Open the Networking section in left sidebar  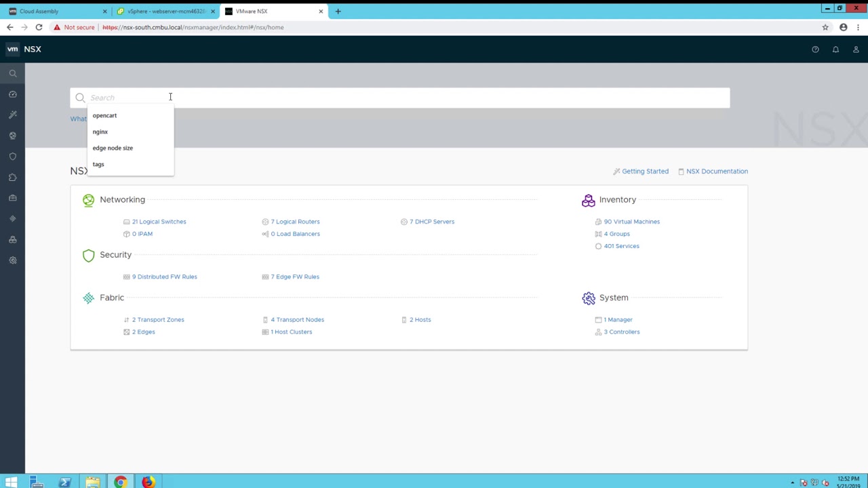(x=12, y=136)
